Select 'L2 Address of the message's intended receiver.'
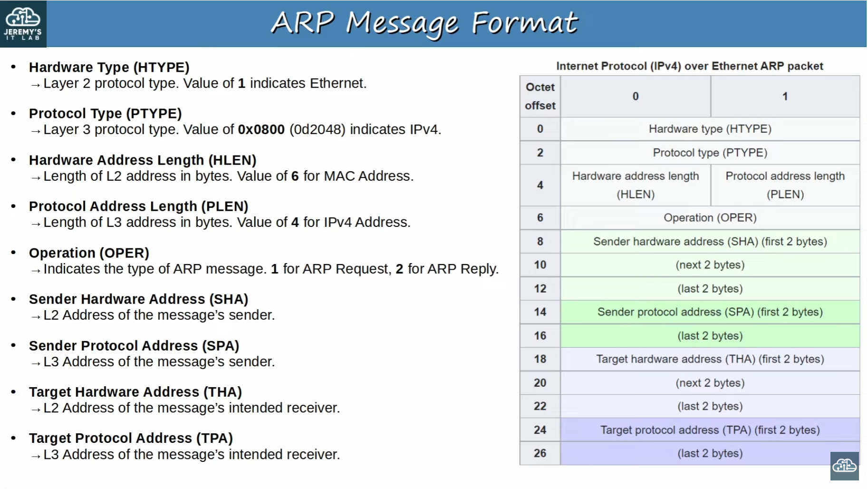 [192, 408]
